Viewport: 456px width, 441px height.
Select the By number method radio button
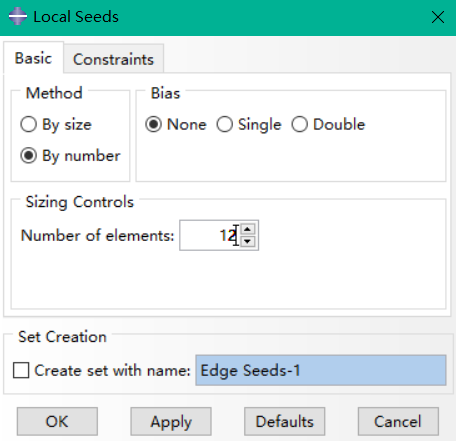(28, 156)
